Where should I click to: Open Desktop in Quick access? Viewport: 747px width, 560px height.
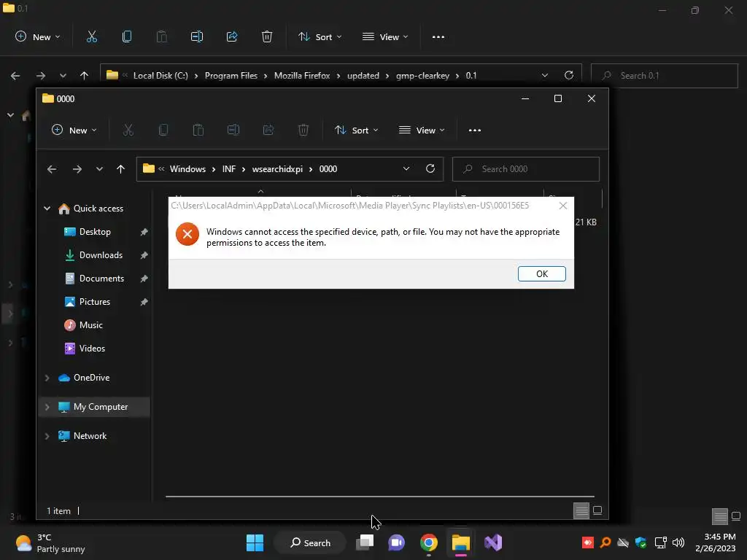pos(95,232)
